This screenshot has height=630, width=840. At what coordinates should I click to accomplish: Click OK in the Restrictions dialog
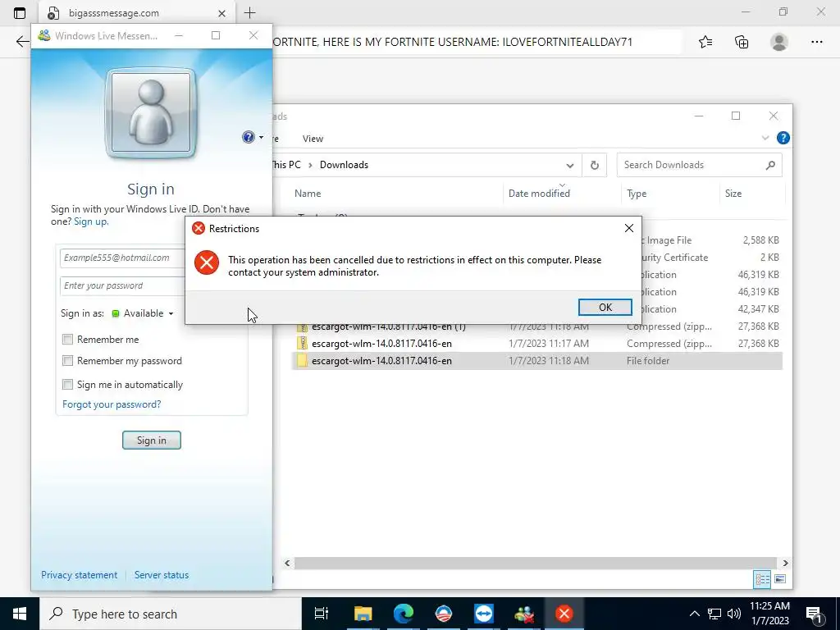[605, 307]
